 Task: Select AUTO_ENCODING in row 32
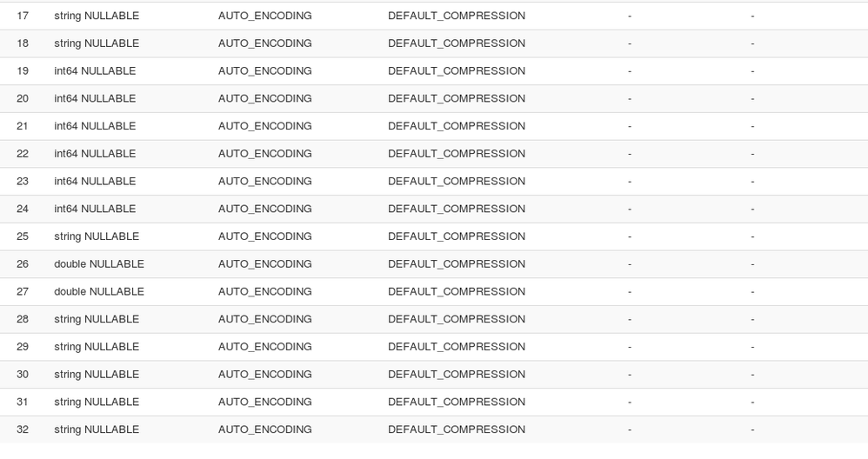[264, 429]
